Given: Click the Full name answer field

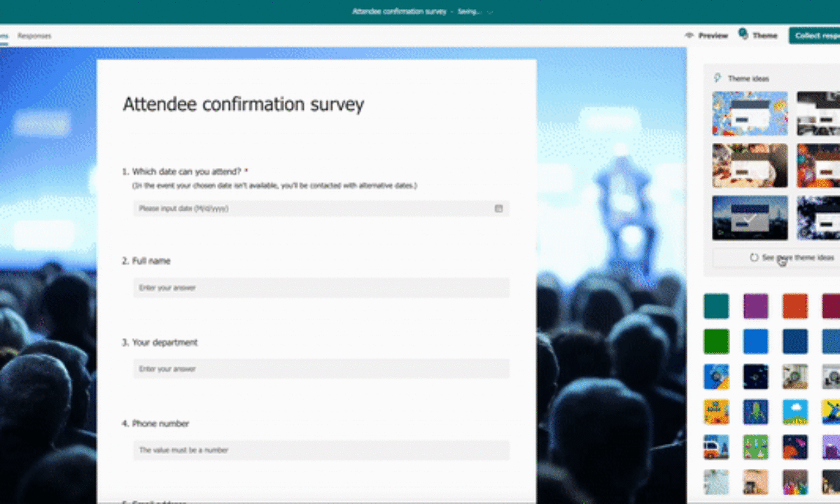Looking at the screenshot, I should (x=321, y=288).
